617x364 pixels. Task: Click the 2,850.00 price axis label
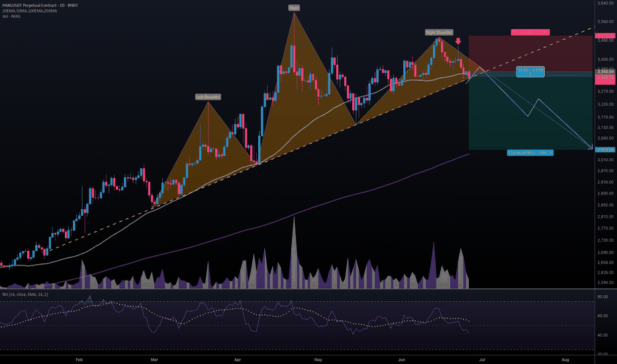point(605,205)
